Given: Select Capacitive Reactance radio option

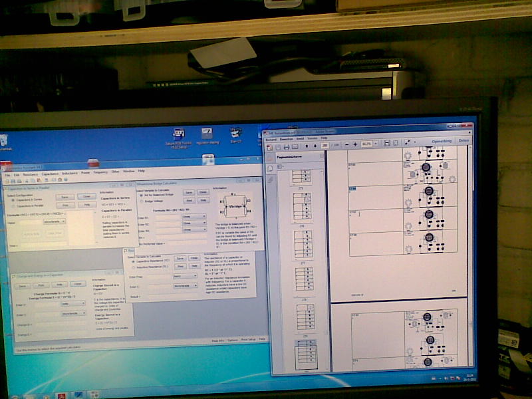Looking at the screenshot, I should [x=133, y=261].
